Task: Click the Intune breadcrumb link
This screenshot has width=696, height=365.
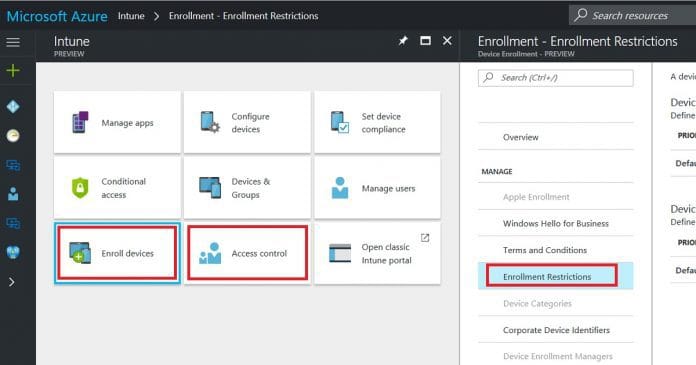Action: (131, 16)
